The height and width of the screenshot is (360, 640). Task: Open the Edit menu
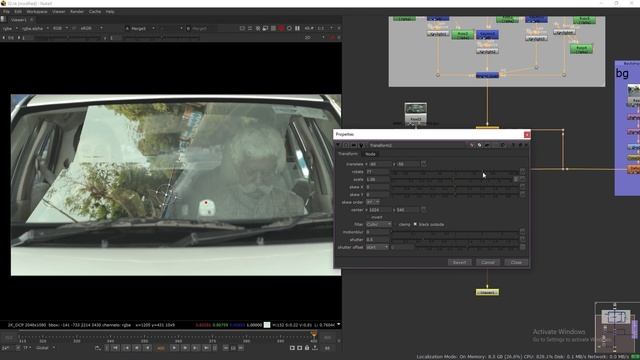coord(18,12)
